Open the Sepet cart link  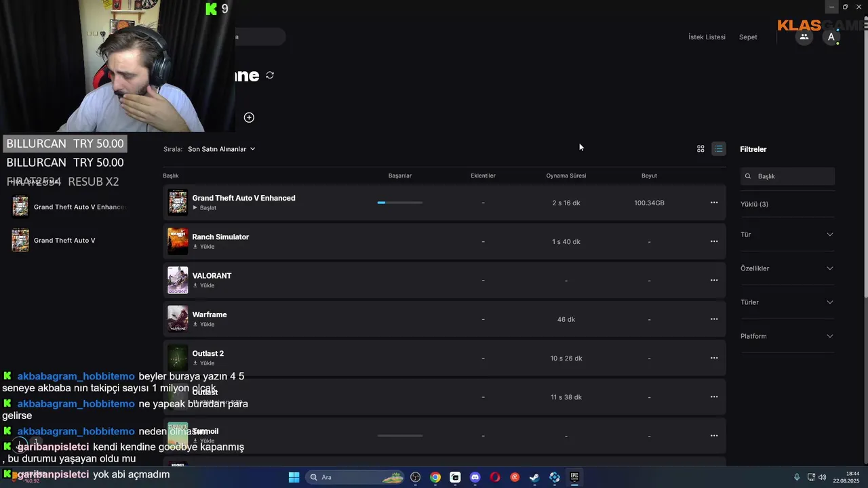(748, 37)
